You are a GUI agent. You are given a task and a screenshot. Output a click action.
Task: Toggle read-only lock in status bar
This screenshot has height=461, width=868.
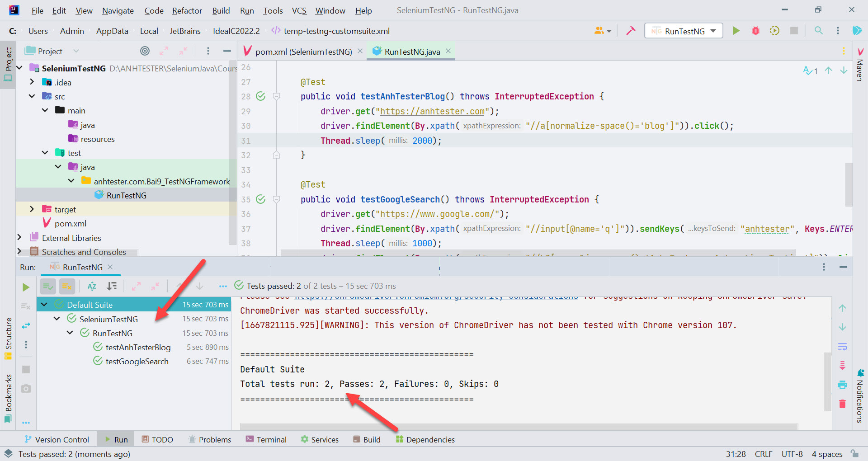pos(854,453)
